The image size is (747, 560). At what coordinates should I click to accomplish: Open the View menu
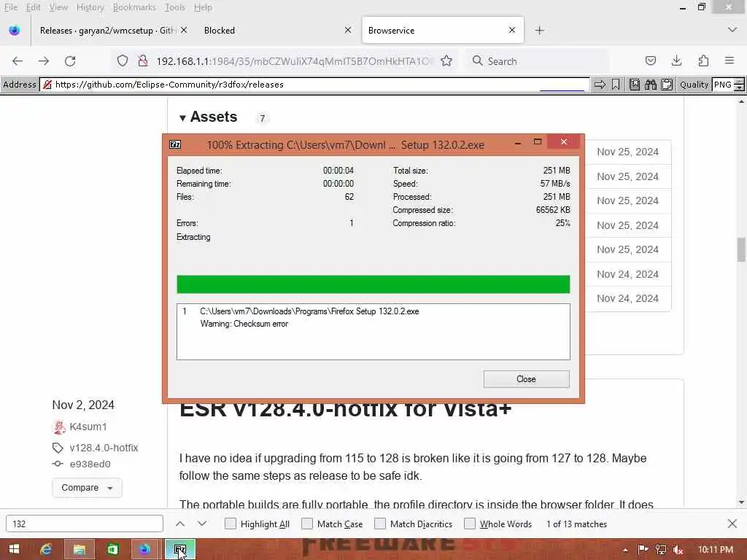(58, 7)
